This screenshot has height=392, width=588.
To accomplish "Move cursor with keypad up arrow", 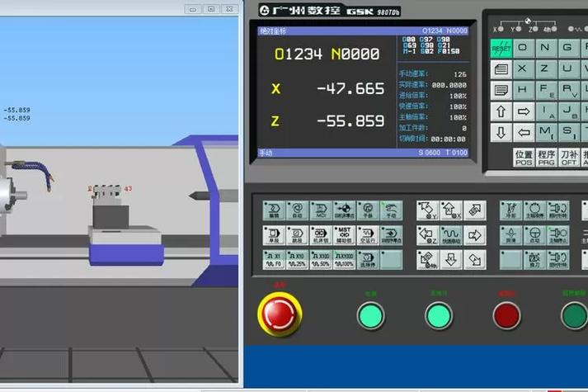I will coord(501,111).
